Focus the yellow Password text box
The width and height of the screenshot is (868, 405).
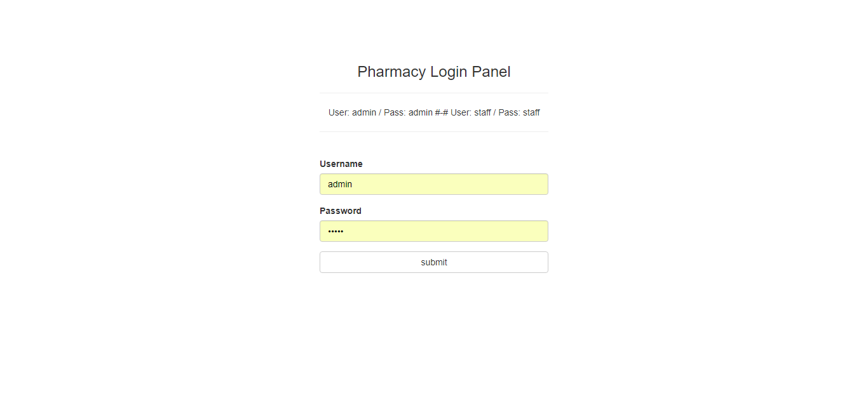pyautogui.click(x=434, y=230)
